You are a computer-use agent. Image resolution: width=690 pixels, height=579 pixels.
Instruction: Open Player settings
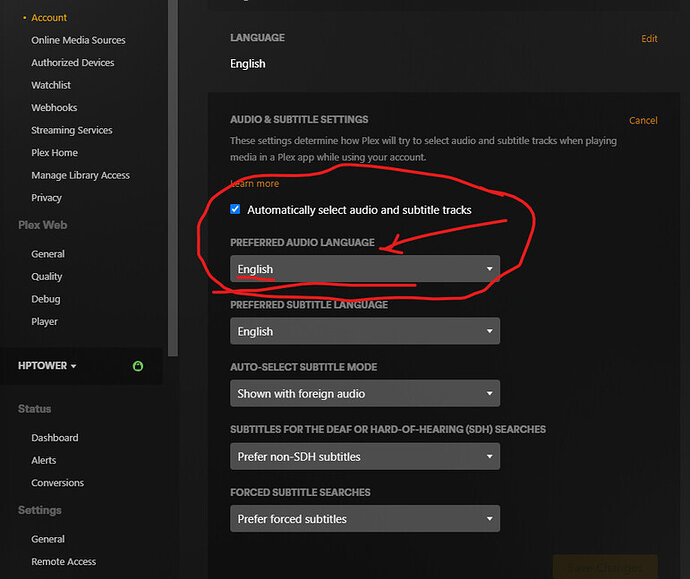(x=44, y=321)
